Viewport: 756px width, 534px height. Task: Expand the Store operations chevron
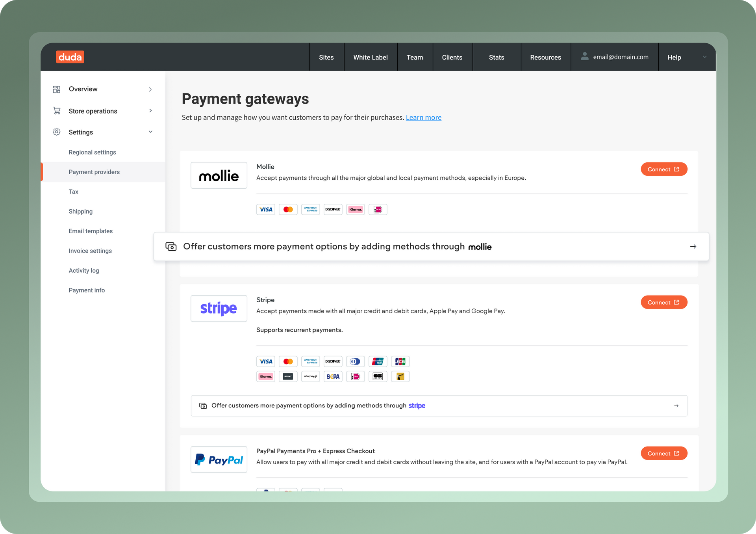[150, 111]
